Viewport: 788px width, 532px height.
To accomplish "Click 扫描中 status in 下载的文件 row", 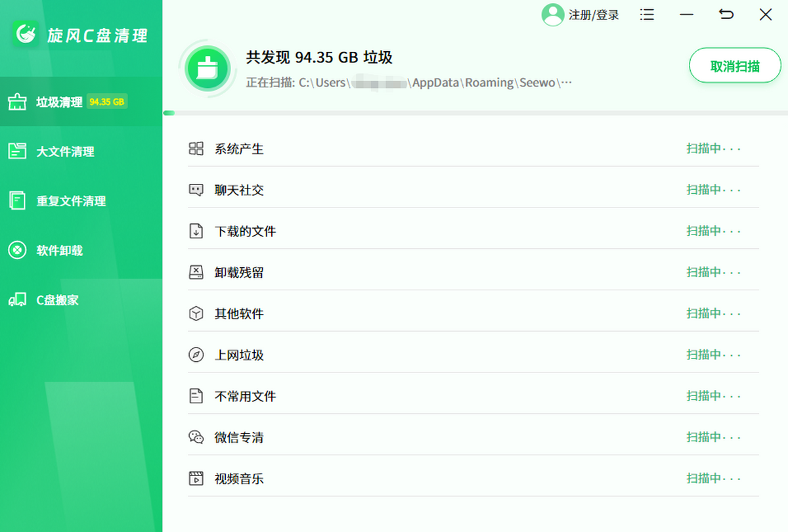I will 714,231.
